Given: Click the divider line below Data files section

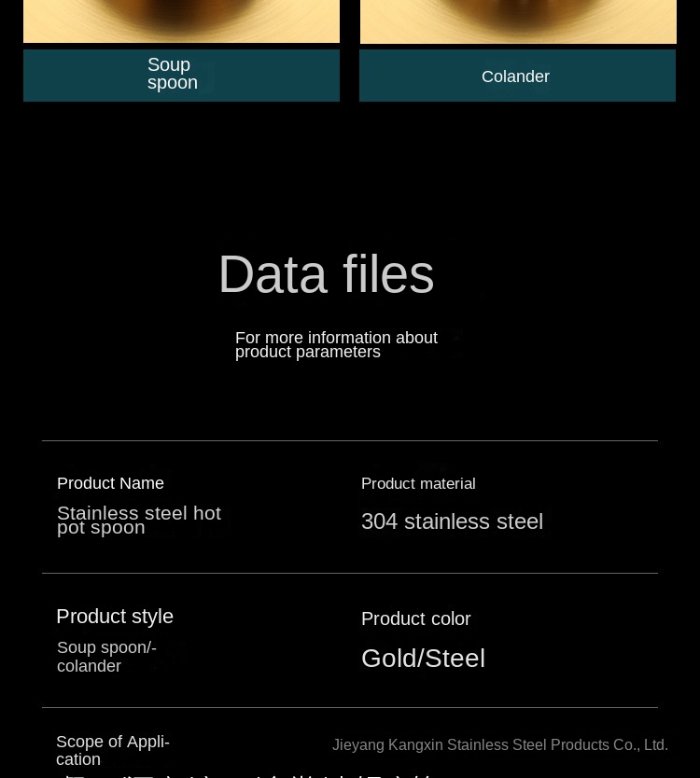Looking at the screenshot, I should (350, 440).
